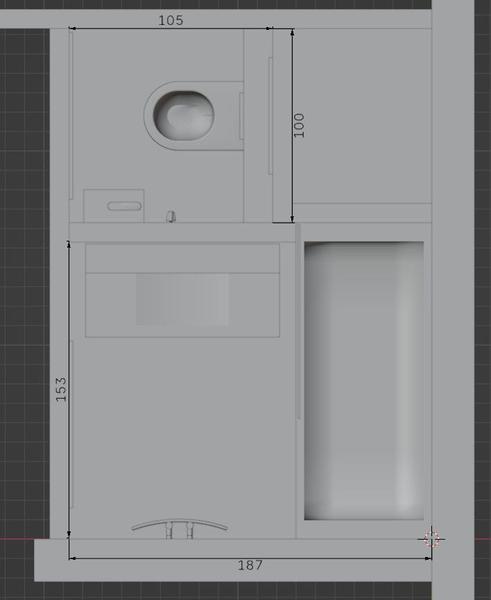Image resolution: width=491 pixels, height=600 pixels.
Task: Click the dark grid background on left
Action: (24, 283)
